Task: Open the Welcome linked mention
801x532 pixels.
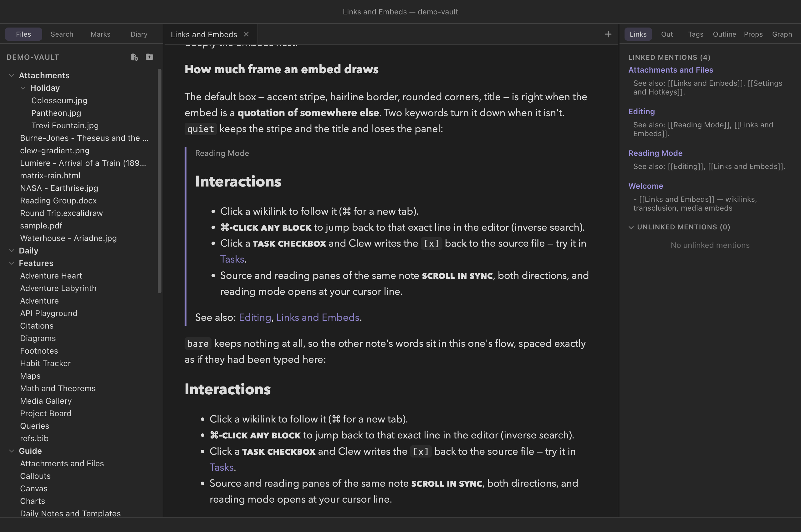Action: coord(645,186)
